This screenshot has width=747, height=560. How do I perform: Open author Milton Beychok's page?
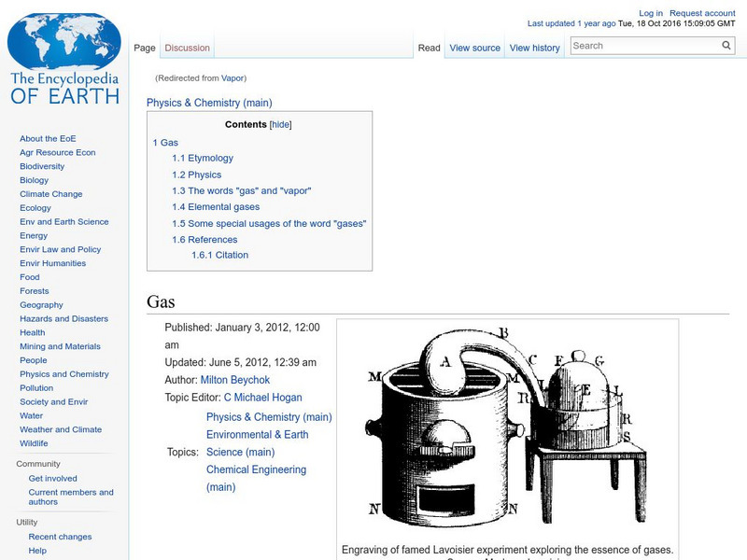click(x=235, y=380)
